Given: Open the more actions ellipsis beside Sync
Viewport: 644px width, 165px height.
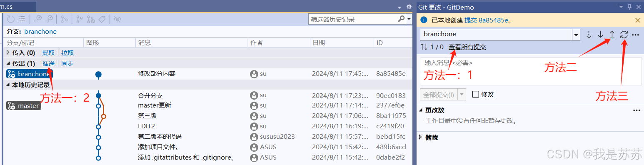Looking at the screenshot, I should (x=635, y=35).
